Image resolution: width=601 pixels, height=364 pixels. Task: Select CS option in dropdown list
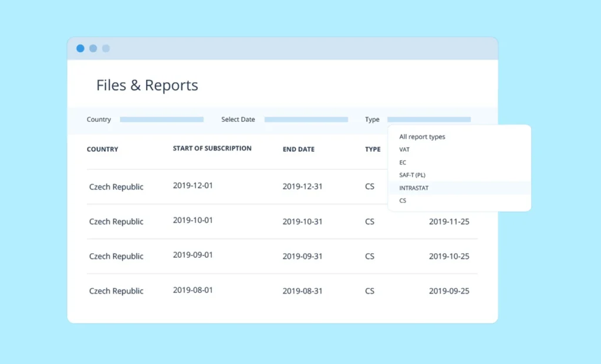pyautogui.click(x=403, y=200)
